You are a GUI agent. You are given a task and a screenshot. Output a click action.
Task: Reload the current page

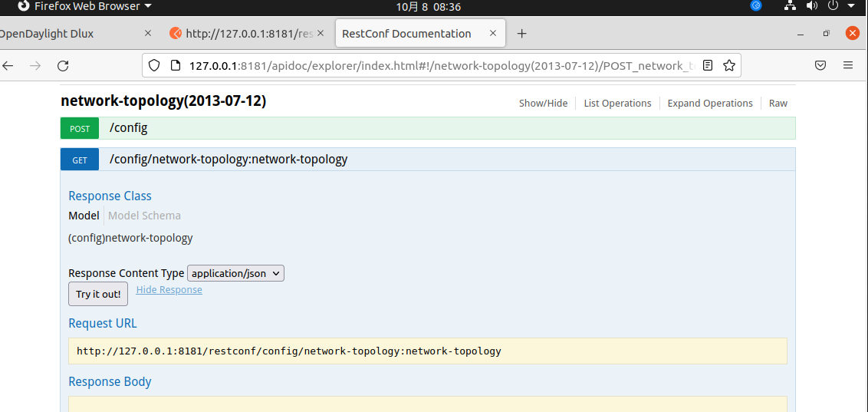pyautogui.click(x=63, y=66)
